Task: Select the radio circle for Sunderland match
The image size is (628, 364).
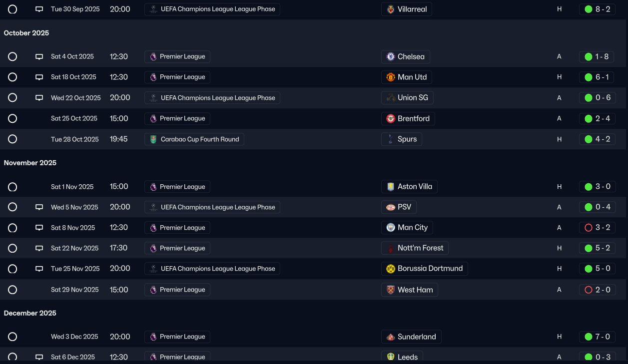Action: click(x=12, y=337)
